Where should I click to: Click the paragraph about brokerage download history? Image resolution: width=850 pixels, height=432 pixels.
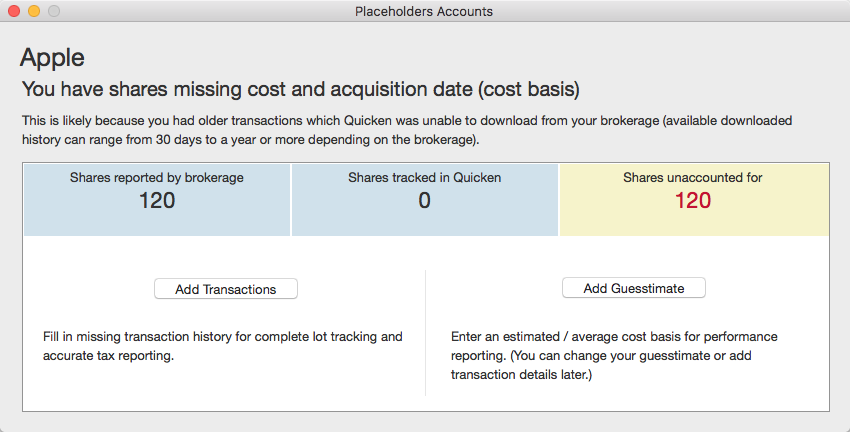(407, 129)
